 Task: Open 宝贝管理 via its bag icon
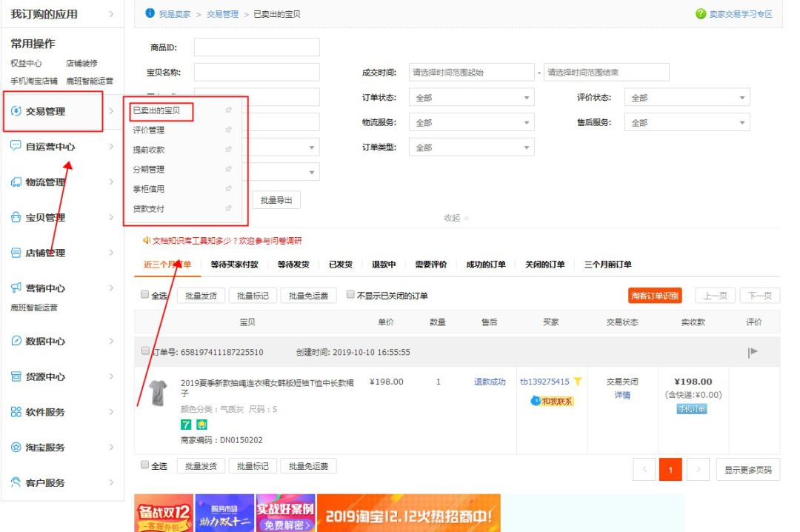pyautogui.click(x=16, y=217)
